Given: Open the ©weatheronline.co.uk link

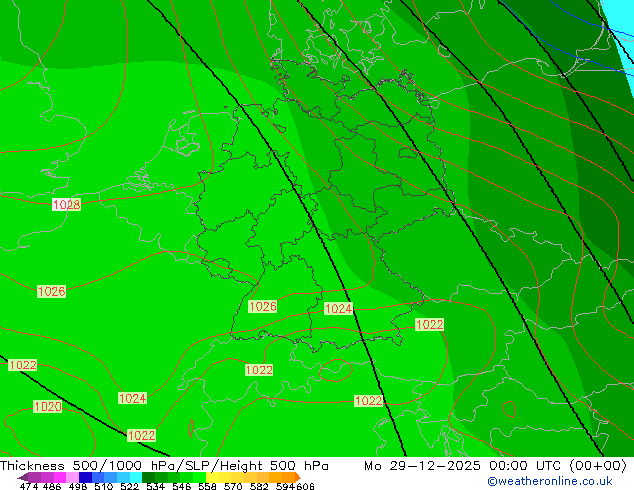Looking at the screenshot, I should [550, 481].
